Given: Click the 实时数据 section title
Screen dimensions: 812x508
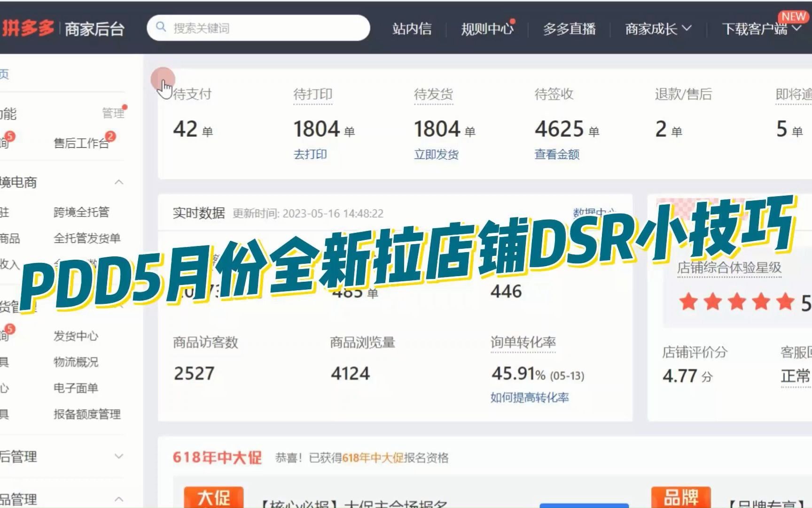Looking at the screenshot, I should pos(199,213).
